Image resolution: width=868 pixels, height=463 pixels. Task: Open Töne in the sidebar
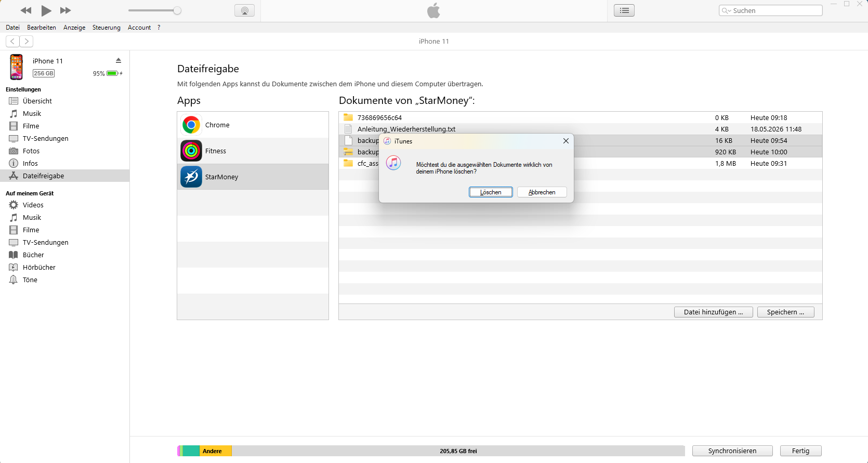point(64,280)
